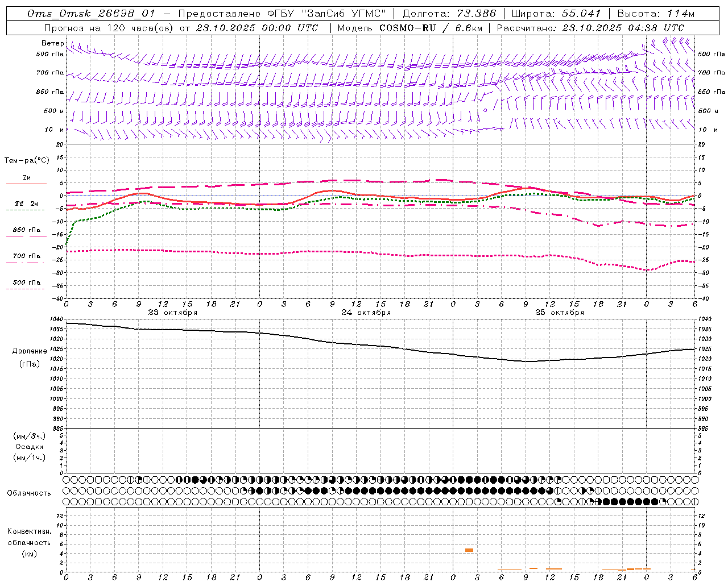Click the Ветер panel label
The height and width of the screenshot is (582, 728).
click(52, 43)
